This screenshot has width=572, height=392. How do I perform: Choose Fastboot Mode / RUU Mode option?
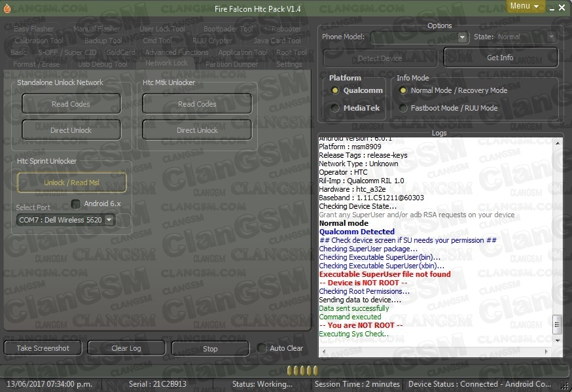coord(403,108)
